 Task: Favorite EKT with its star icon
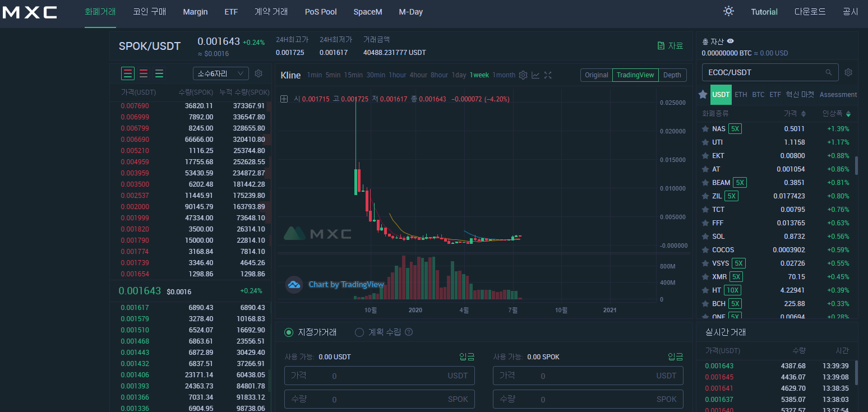click(x=705, y=156)
